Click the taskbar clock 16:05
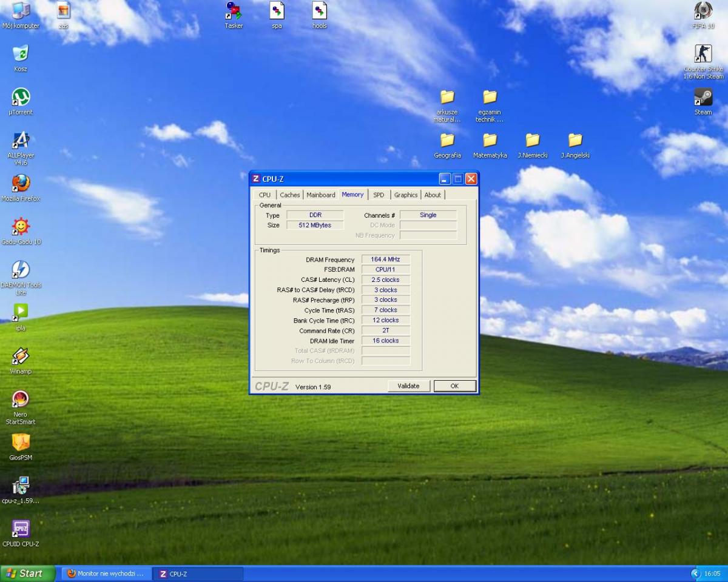This screenshot has height=582, width=728. [x=712, y=574]
